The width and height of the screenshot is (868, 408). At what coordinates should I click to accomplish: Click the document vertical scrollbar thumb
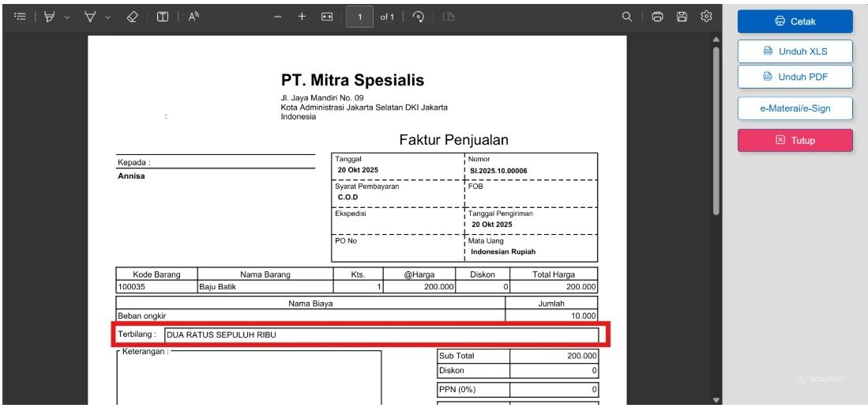click(716, 130)
